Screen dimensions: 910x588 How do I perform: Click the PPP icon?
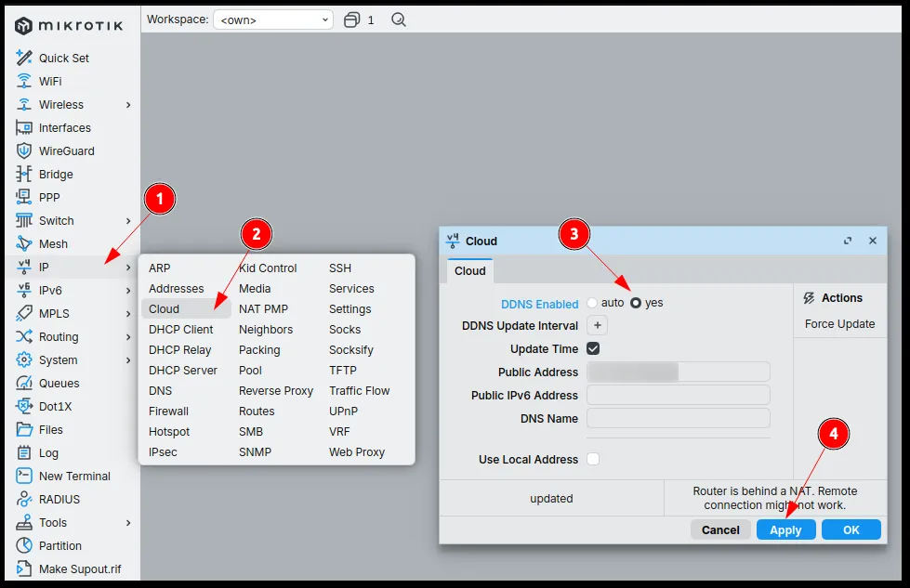[24, 197]
